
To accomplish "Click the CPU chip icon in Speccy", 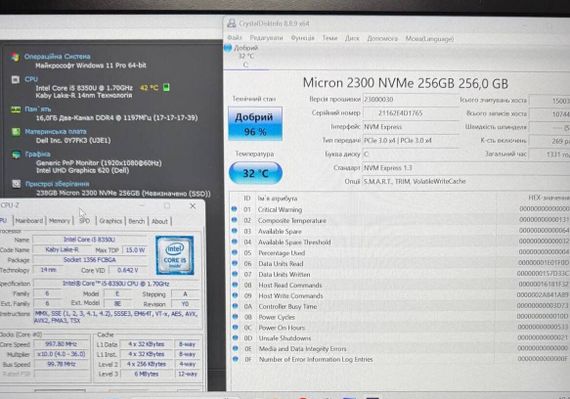I will (x=15, y=80).
